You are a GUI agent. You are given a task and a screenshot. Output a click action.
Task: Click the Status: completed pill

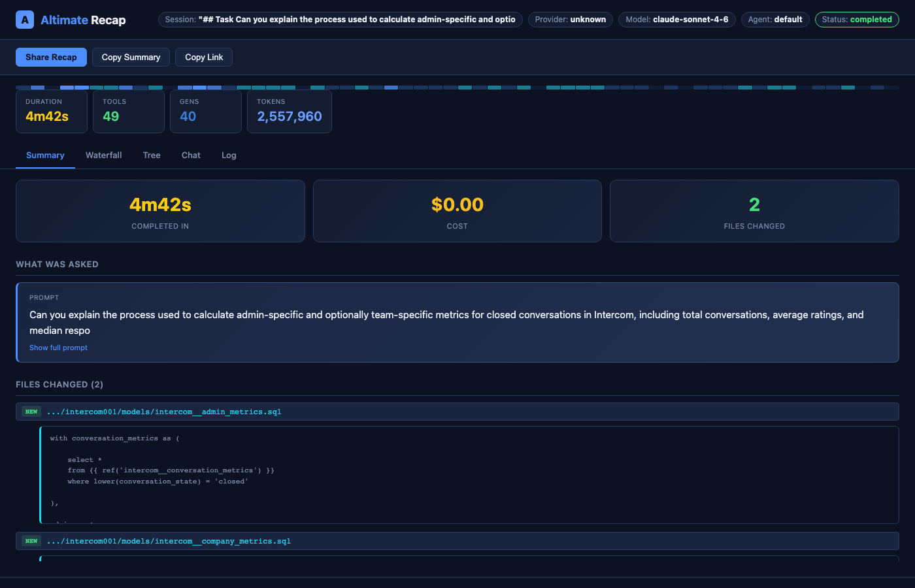pos(857,19)
